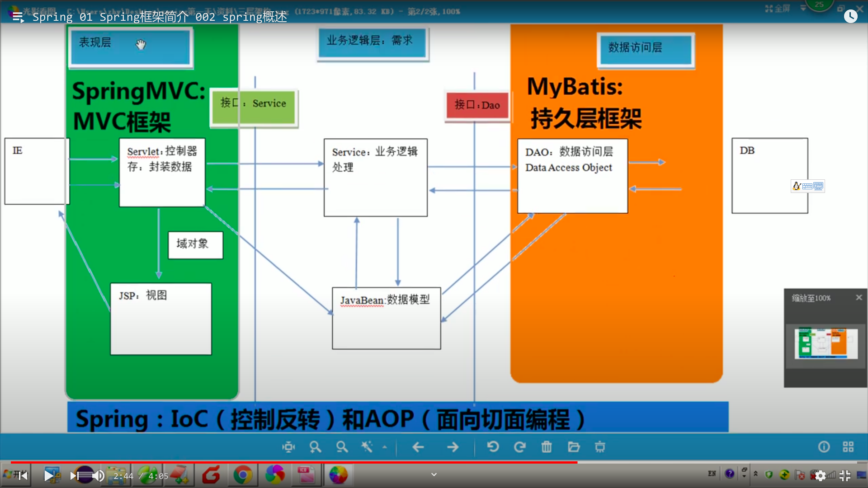Click the zoom out magnifier icon
Screen dimensions: 868x488
click(342, 447)
